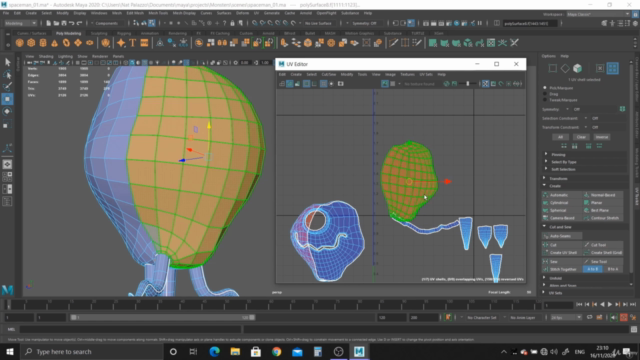Click the New Scene icon in status line
This screenshot has width=640, height=360.
48,23
